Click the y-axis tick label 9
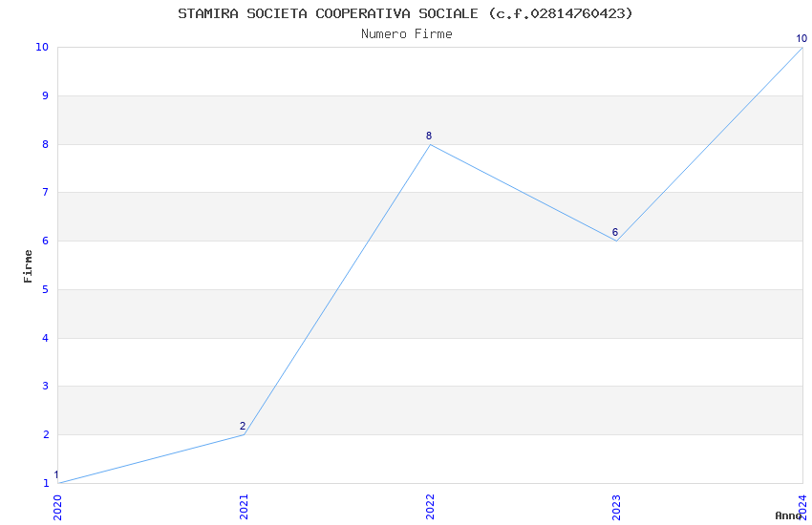 coord(46,95)
